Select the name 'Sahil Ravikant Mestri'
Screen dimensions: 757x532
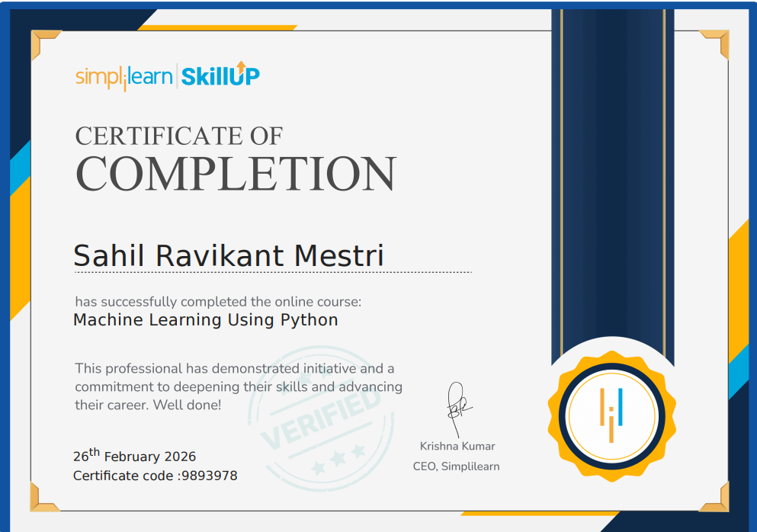coord(229,255)
